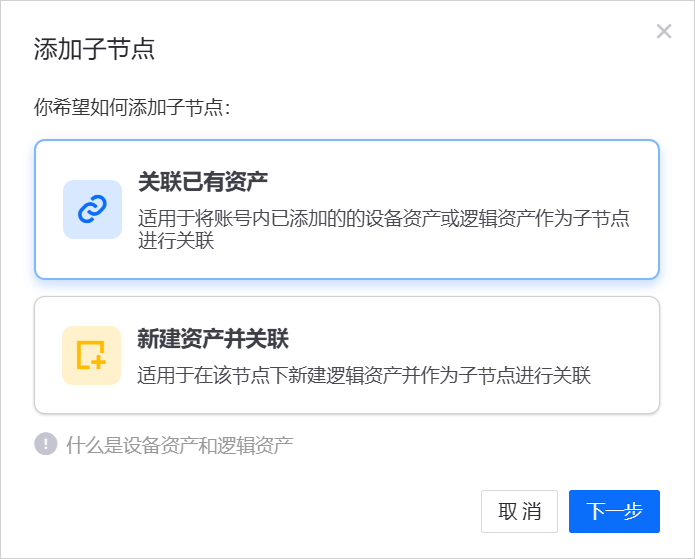Click the 你希望如何添加子节点 prompt text
695x559 pixels.
[x=132, y=106]
